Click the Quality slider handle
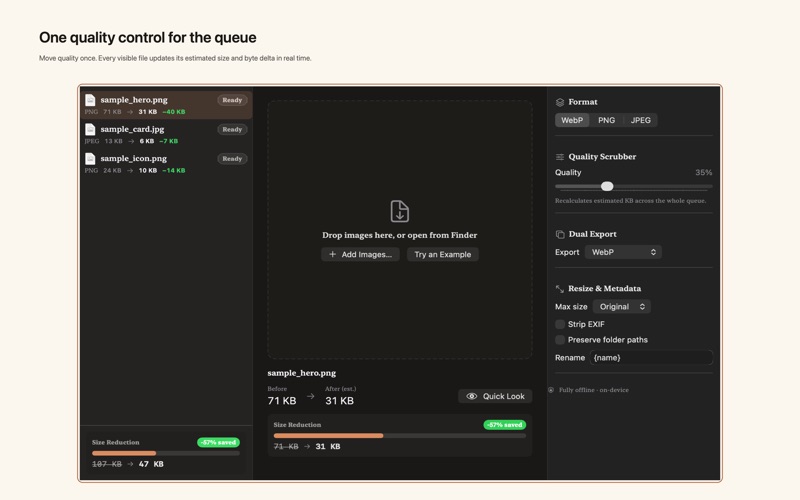 (607, 186)
